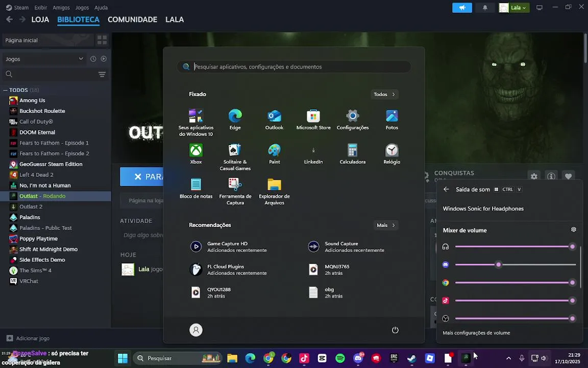
Task: Click the ready-to-play filter icon in Steam
Action: point(104,59)
